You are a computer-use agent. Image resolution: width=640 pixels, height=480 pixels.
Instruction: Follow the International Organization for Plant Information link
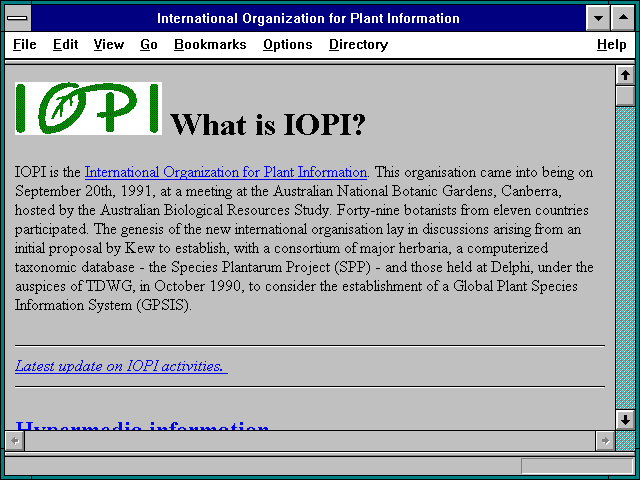(226, 172)
